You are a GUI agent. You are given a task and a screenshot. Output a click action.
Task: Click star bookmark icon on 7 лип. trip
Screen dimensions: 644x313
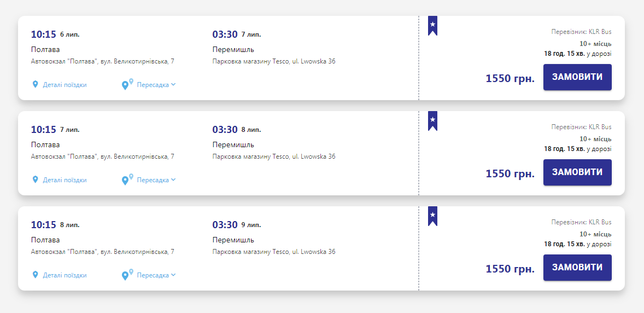(x=432, y=120)
